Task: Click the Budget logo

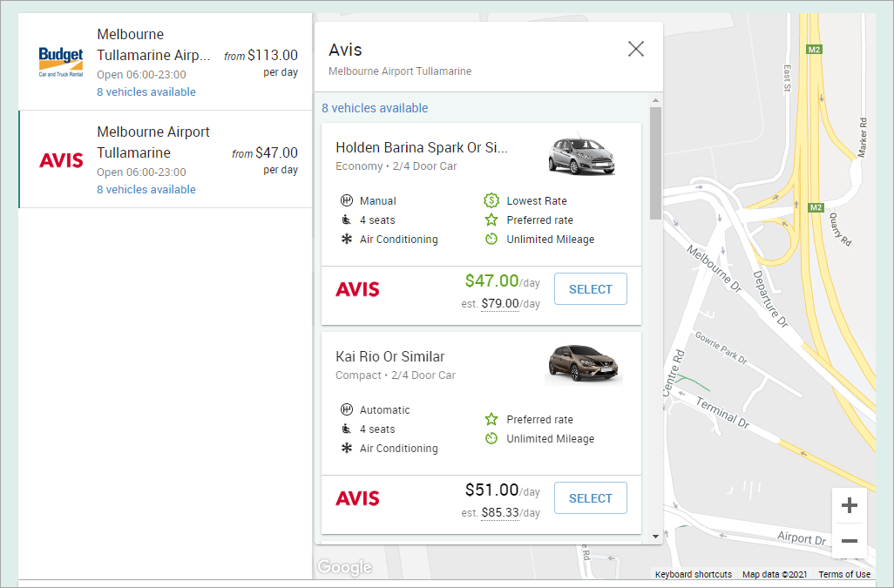Action: [x=61, y=62]
